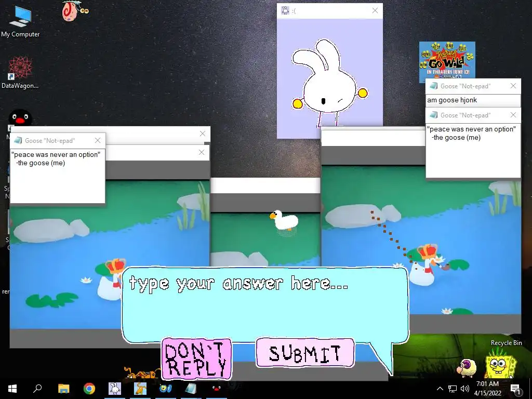
Task: Switch to the Pingu app in taskbar
Action: tap(217, 389)
